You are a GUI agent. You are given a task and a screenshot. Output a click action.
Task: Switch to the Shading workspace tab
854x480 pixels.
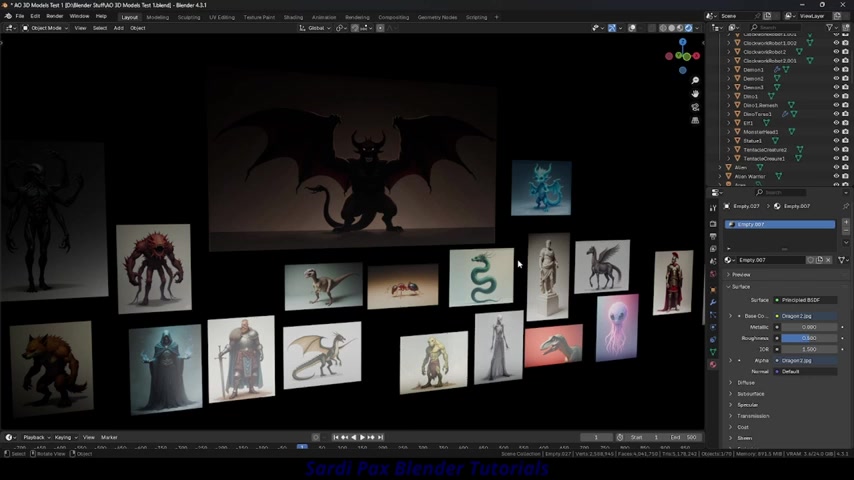click(x=293, y=17)
